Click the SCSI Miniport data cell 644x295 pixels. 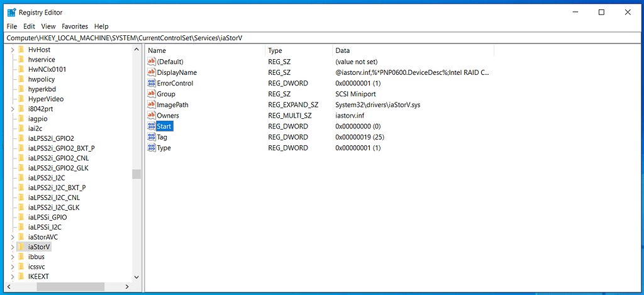pyautogui.click(x=355, y=94)
